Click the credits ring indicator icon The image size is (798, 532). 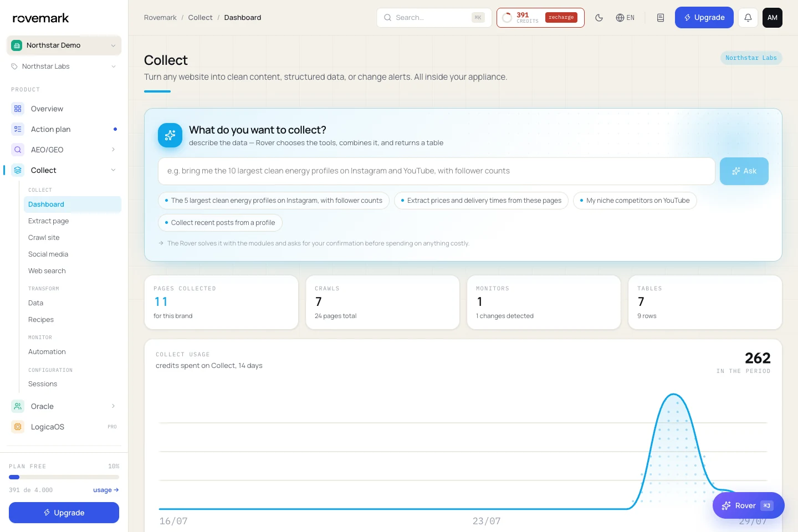pyautogui.click(x=507, y=18)
